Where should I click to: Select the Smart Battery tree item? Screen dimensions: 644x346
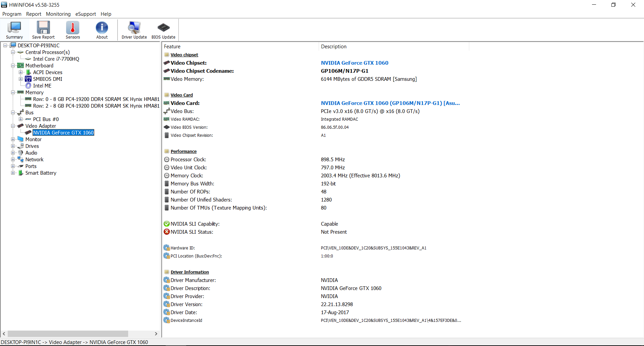pyautogui.click(x=41, y=173)
